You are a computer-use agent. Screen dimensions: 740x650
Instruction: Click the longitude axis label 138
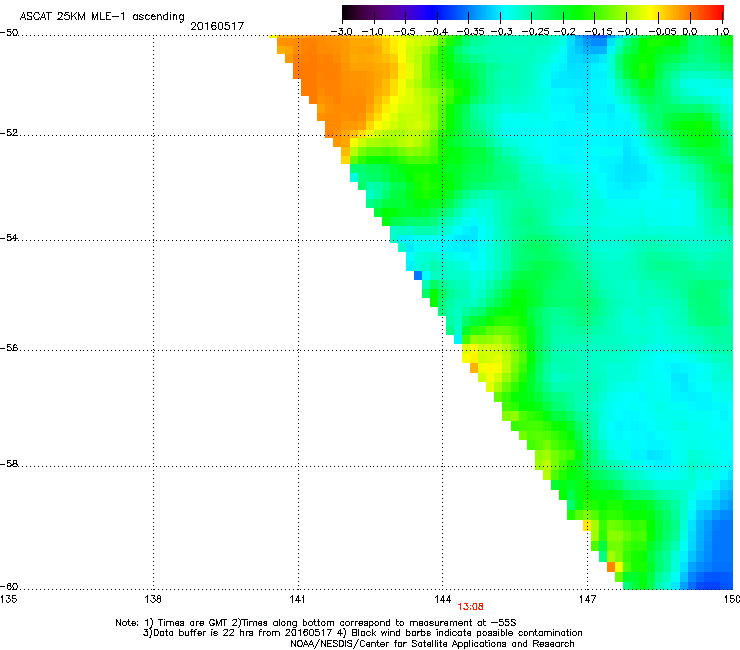click(153, 599)
